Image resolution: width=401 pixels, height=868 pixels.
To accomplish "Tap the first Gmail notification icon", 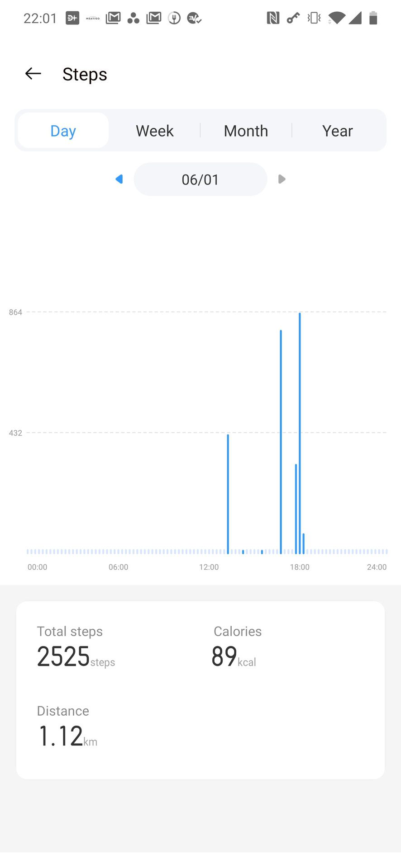I will click(113, 18).
